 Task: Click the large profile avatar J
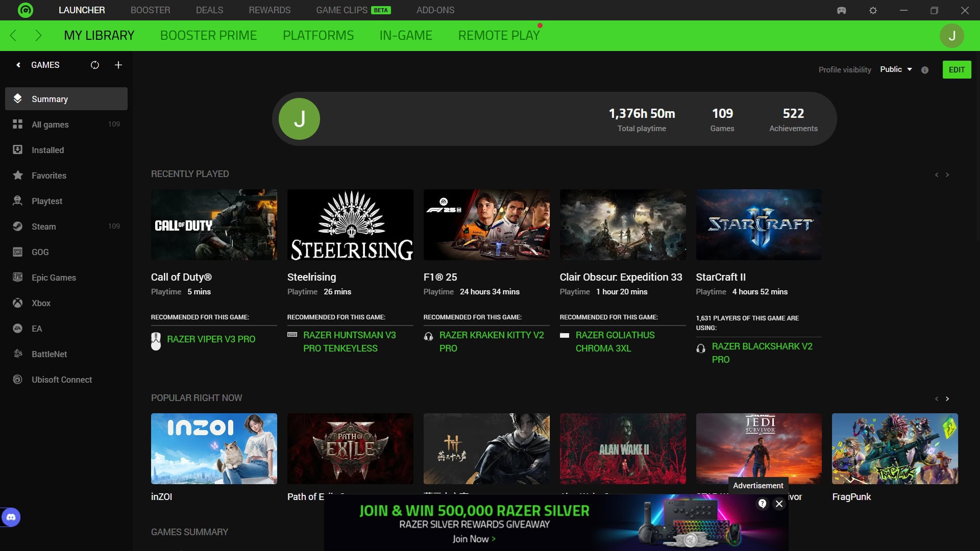(x=299, y=119)
